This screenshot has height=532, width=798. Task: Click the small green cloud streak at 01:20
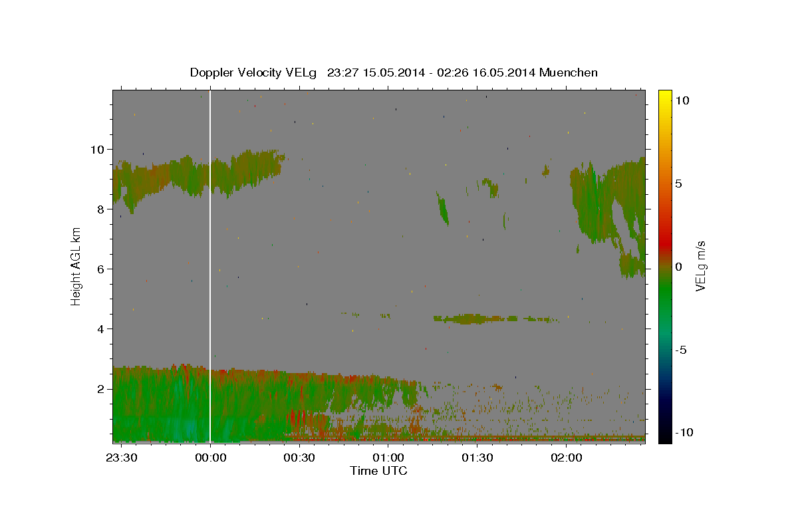coord(442,208)
